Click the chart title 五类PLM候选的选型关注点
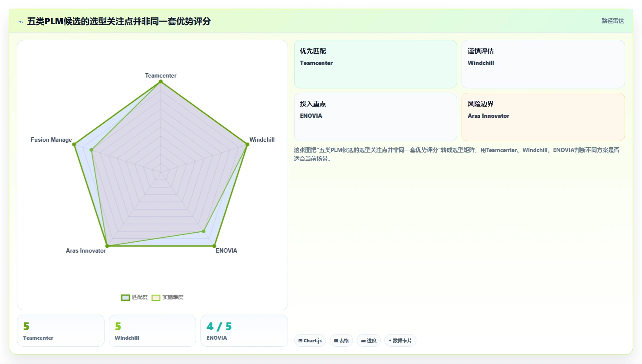The height and width of the screenshot is (364, 642). click(x=119, y=21)
